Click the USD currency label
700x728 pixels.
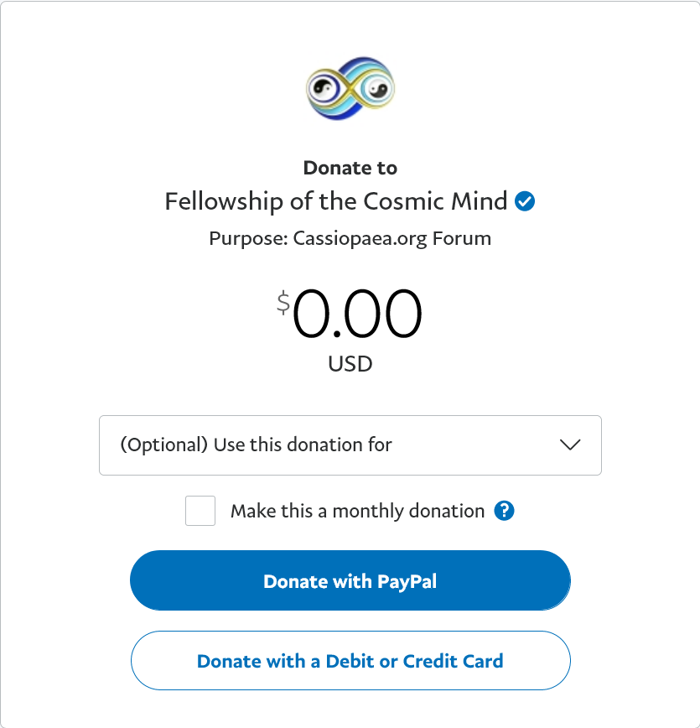pos(350,364)
